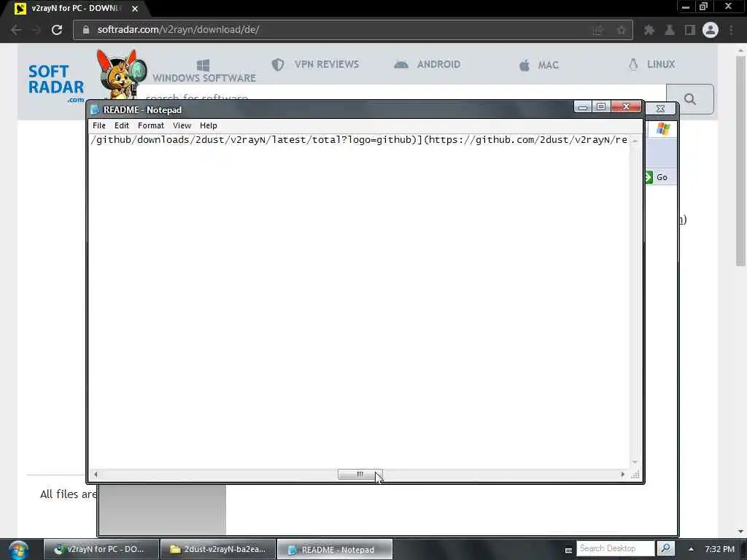This screenshot has width=747, height=560.
Task: Open the Windows Software category
Action: 204,71
